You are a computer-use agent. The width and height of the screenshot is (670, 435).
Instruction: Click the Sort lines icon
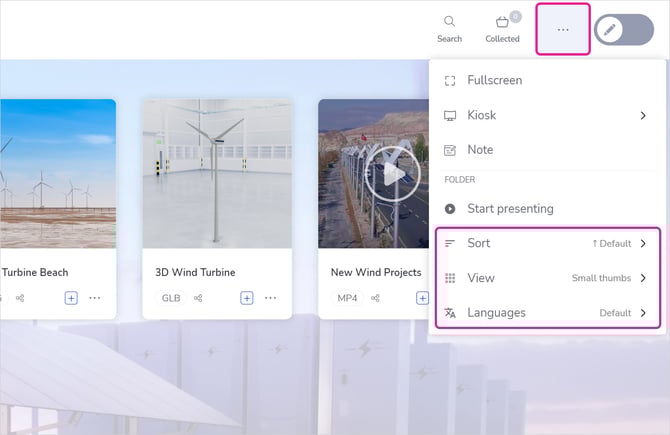pyautogui.click(x=450, y=244)
